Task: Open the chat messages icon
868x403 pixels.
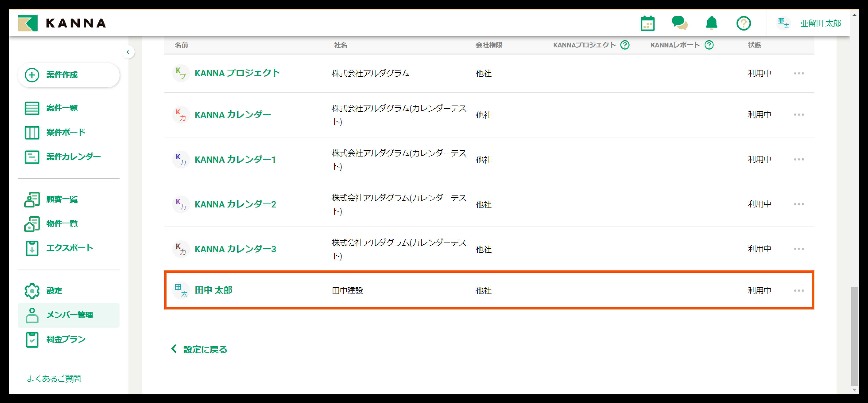Action: tap(679, 23)
